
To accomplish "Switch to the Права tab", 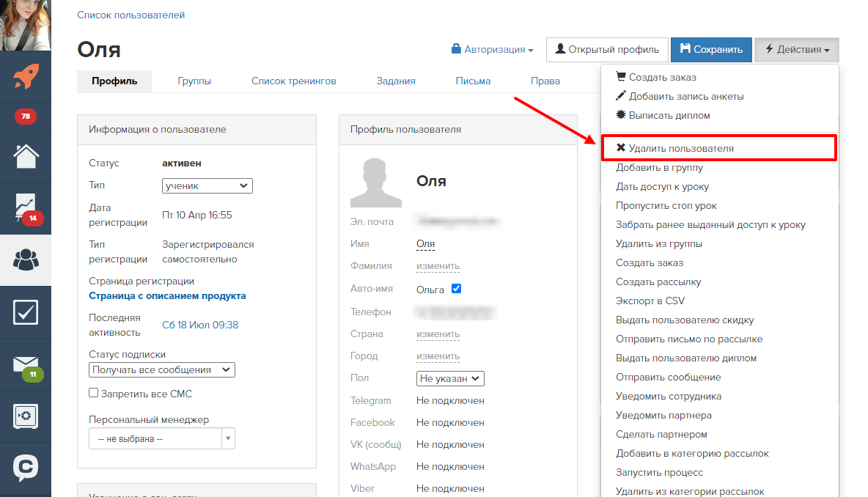I will 545,81.
